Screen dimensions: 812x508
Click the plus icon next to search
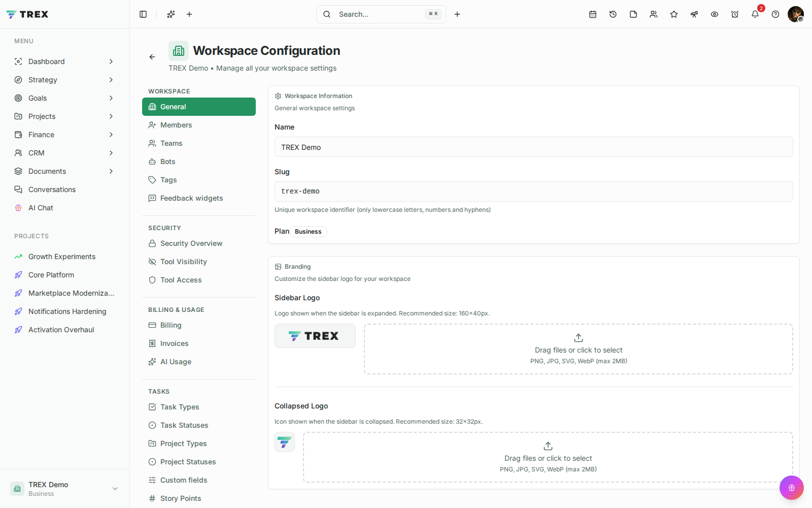click(457, 14)
